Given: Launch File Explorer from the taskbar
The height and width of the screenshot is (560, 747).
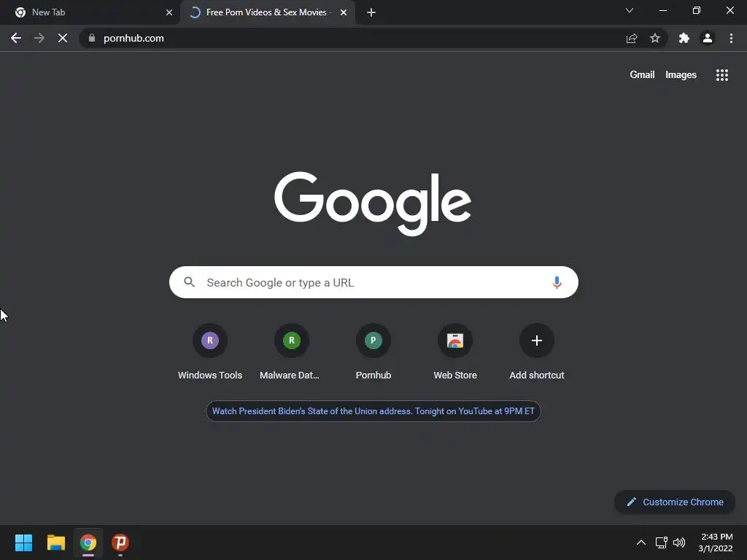Looking at the screenshot, I should [x=55, y=542].
